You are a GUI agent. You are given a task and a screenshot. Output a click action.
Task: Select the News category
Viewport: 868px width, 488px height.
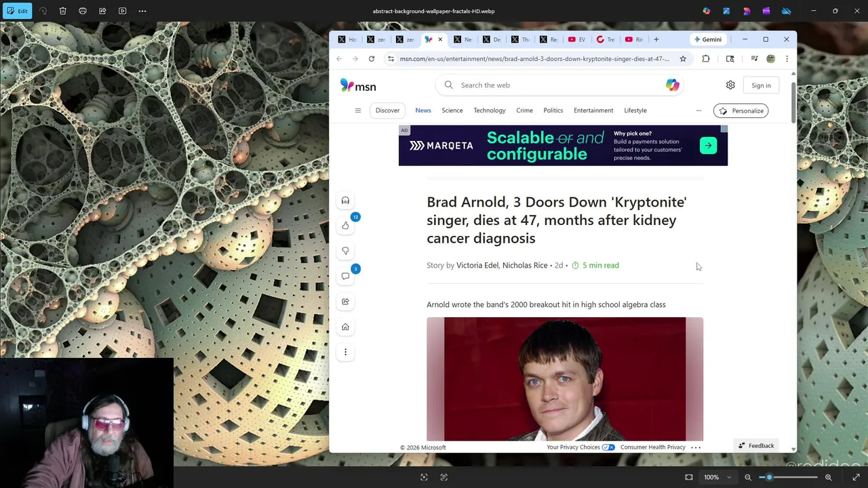423,110
